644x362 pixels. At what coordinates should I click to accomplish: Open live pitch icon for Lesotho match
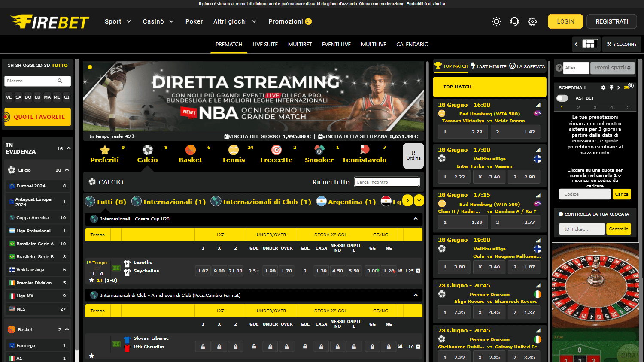[116, 268]
